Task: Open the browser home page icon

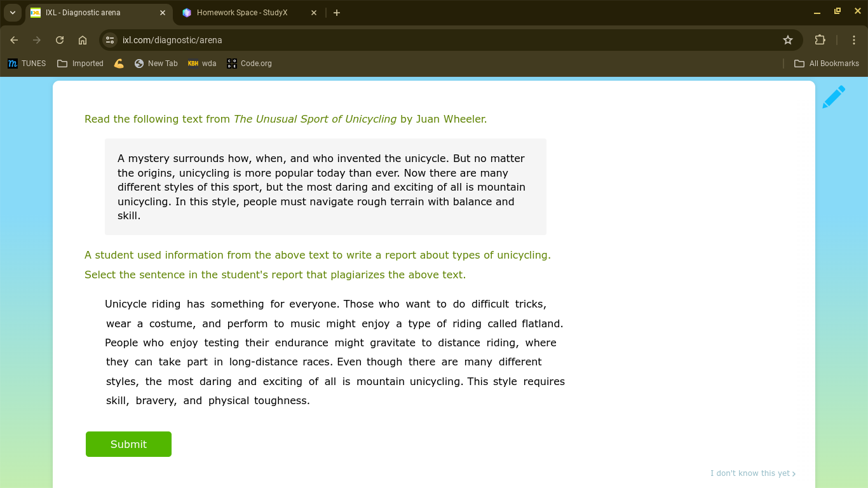Action: pos(83,40)
